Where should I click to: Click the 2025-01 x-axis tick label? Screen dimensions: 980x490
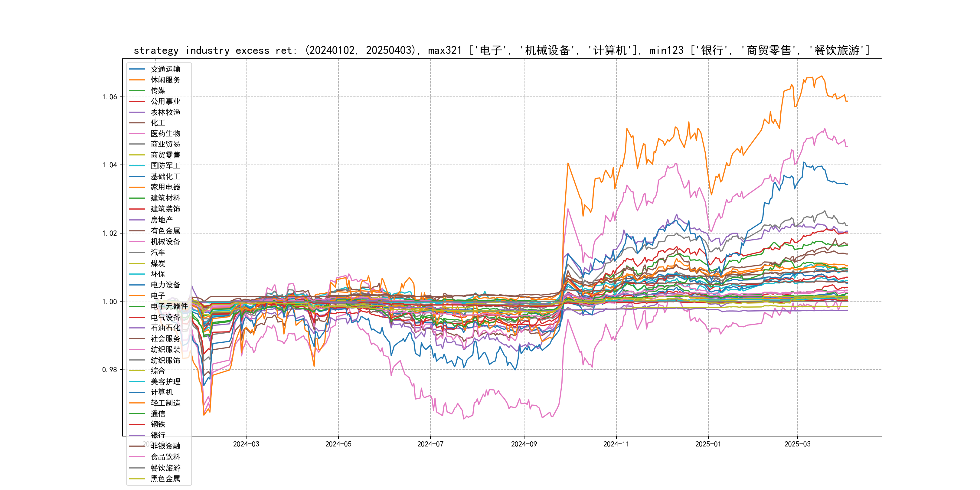click(x=708, y=444)
